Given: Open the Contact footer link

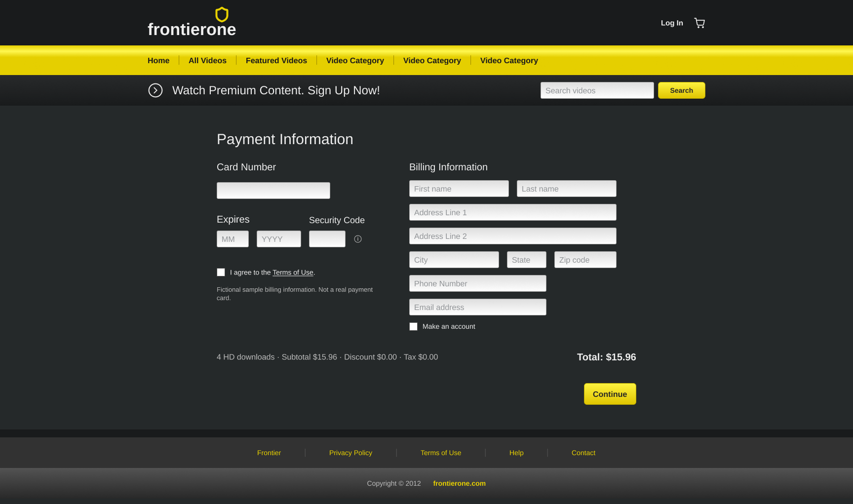Looking at the screenshot, I should [x=583, y=453].
